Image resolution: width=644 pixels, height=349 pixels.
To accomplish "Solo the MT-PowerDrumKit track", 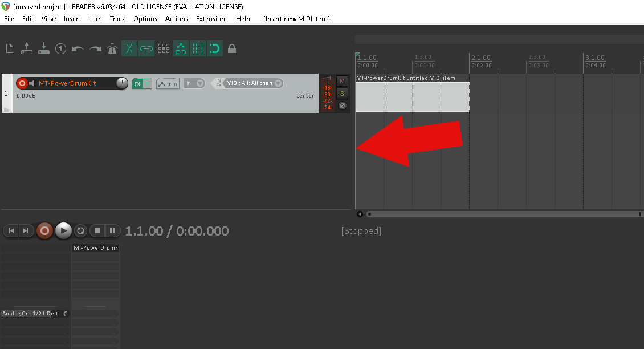I will coord(342,94).
